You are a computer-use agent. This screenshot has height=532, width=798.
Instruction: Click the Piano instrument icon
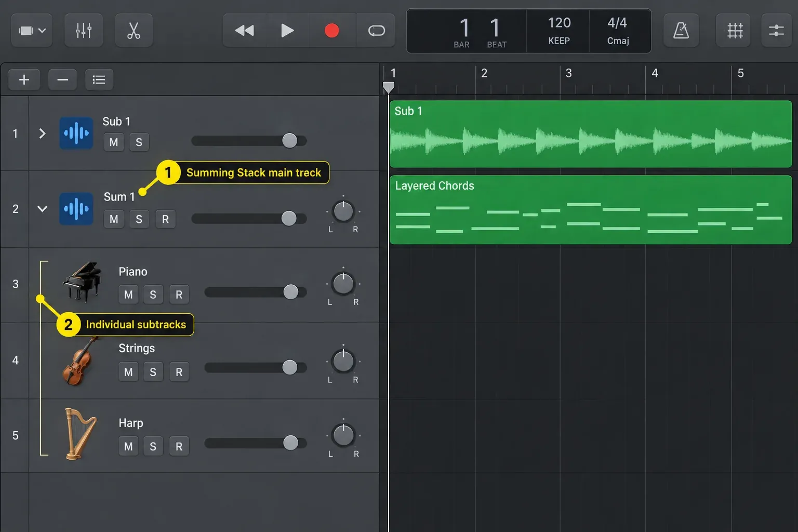82,282
